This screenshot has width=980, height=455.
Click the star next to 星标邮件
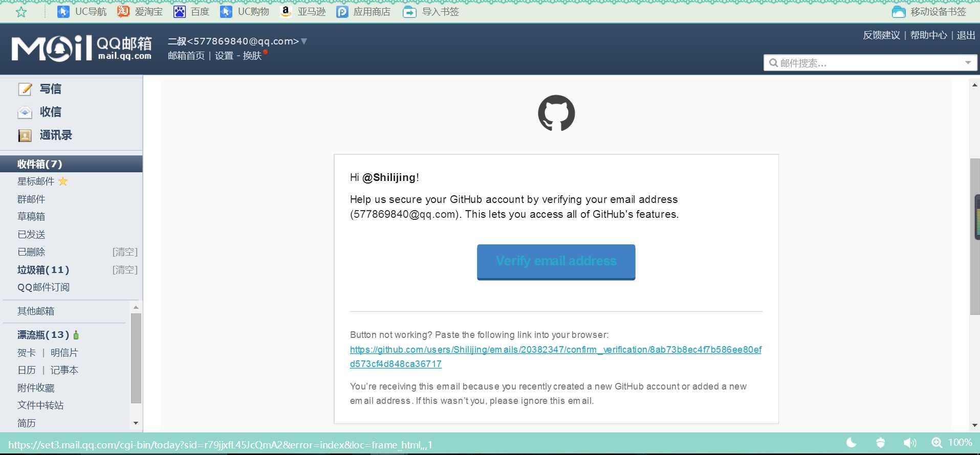(x=63, y=181)
